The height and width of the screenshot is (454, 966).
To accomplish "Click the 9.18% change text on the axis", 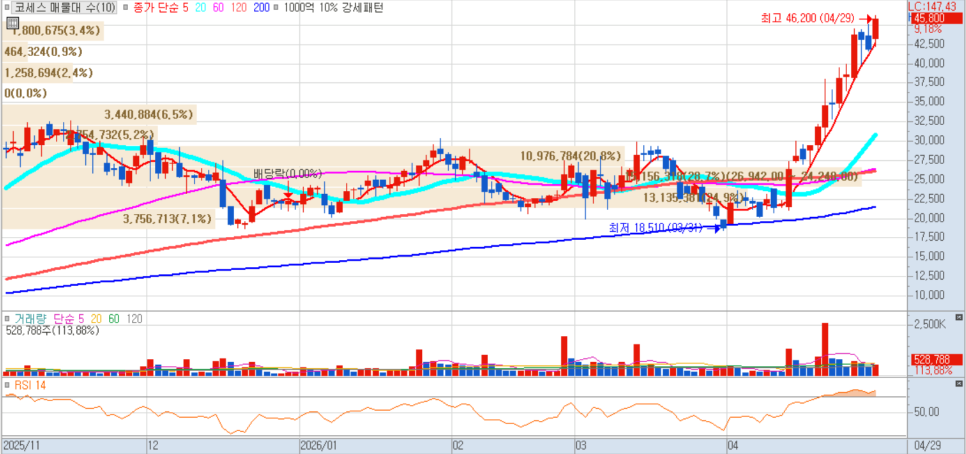I will [x=928, y=29].
